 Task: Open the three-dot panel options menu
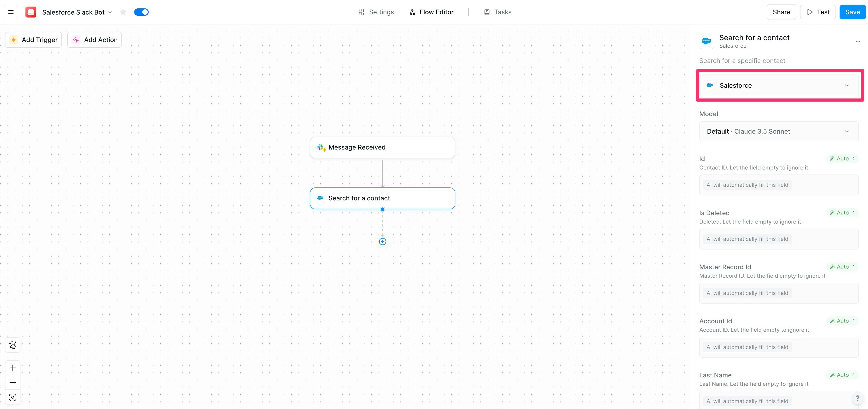858,41
